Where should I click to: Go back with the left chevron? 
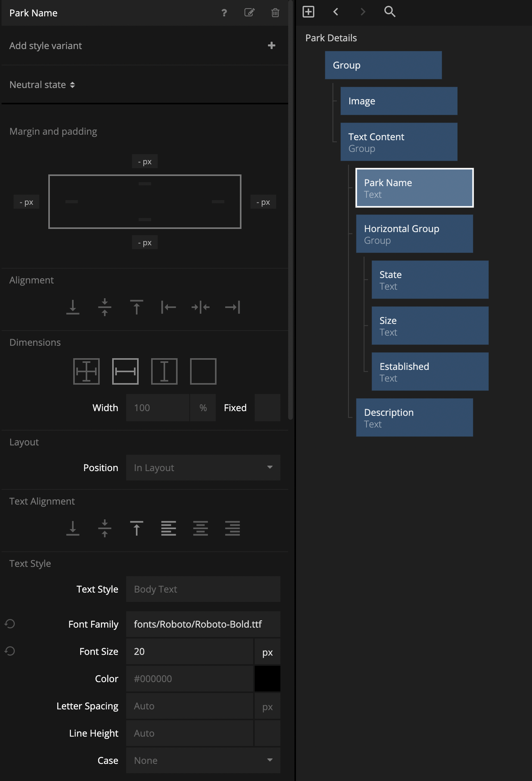coord(336,12)
